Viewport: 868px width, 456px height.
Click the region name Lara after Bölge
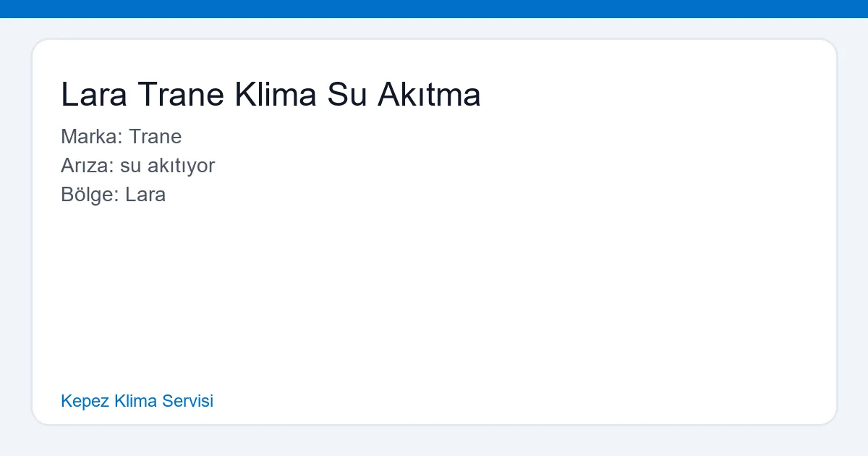pos(146,195)
